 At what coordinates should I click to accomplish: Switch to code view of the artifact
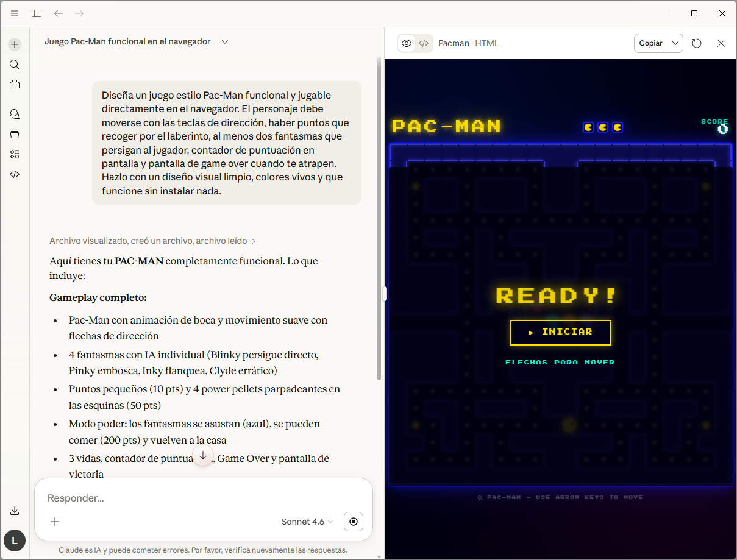click(x=423, y=43)
